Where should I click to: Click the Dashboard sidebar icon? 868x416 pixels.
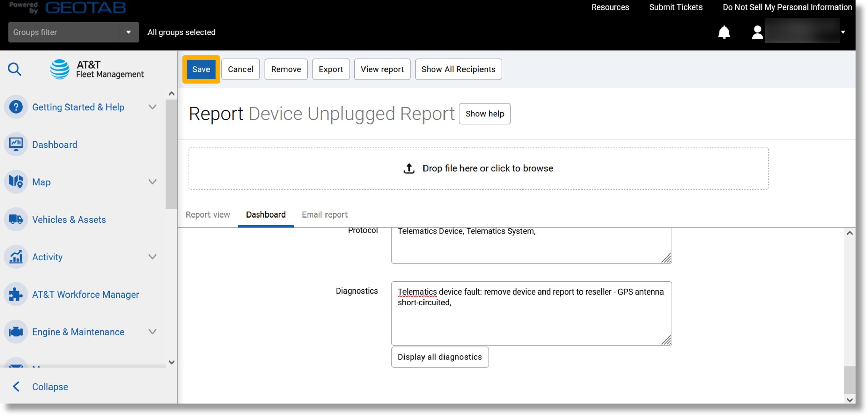click(16, 144)
